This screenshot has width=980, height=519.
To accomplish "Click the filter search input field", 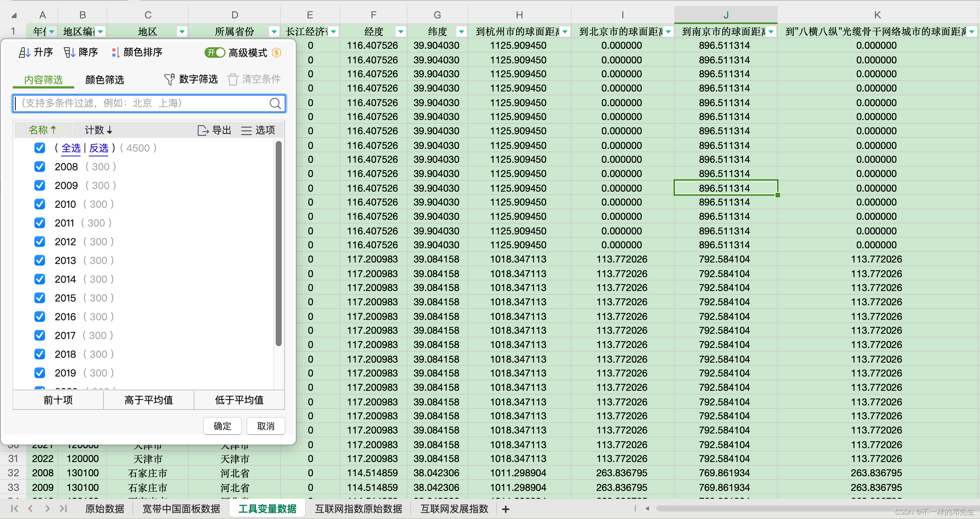I will [x=141, y=103].
